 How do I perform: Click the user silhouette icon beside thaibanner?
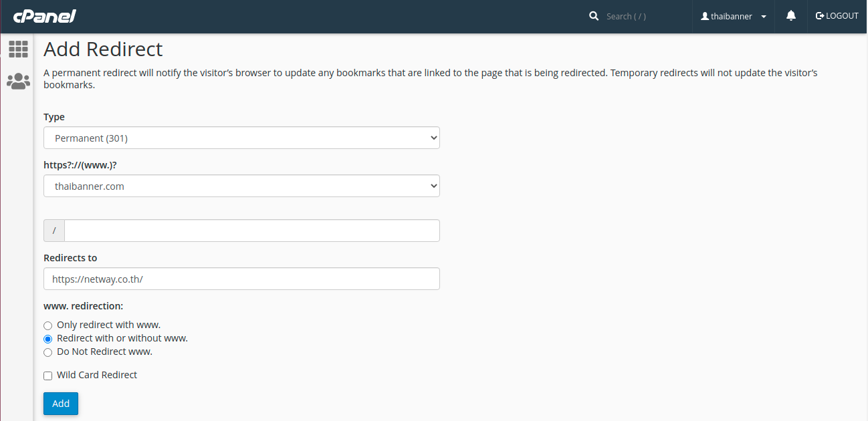[705, 16]
